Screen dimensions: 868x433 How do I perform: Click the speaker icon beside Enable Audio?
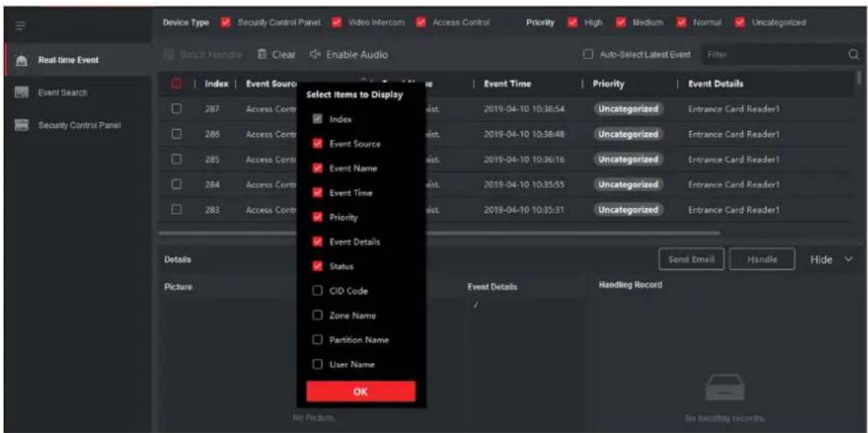314,55
